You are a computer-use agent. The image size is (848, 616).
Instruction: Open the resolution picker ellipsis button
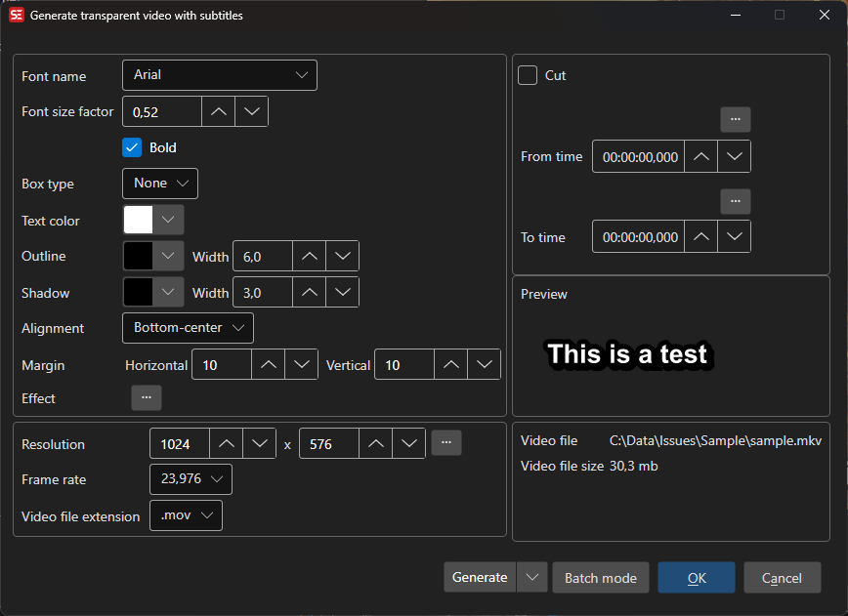(445, 442)
